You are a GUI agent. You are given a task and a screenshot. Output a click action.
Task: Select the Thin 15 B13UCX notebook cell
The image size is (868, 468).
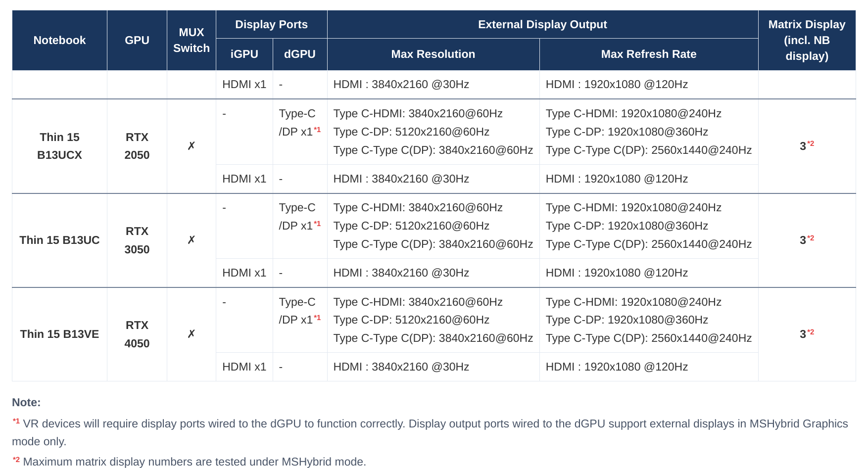pos(59,146)
